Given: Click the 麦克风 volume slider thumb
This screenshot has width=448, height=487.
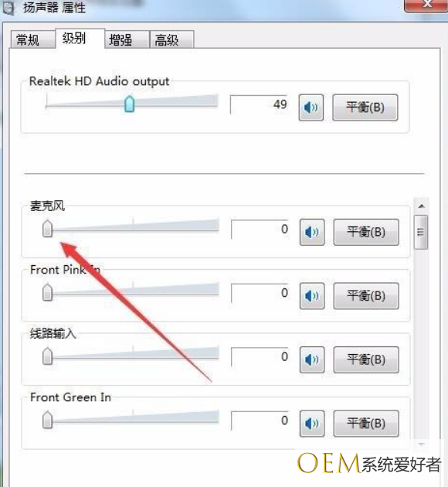Looking at the screenshot, I should [x=47, y=229].
